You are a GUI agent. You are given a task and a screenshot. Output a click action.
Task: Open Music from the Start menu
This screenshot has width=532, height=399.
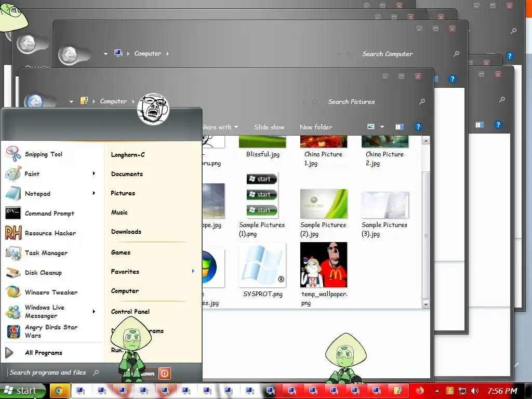(x=119, y=212)
